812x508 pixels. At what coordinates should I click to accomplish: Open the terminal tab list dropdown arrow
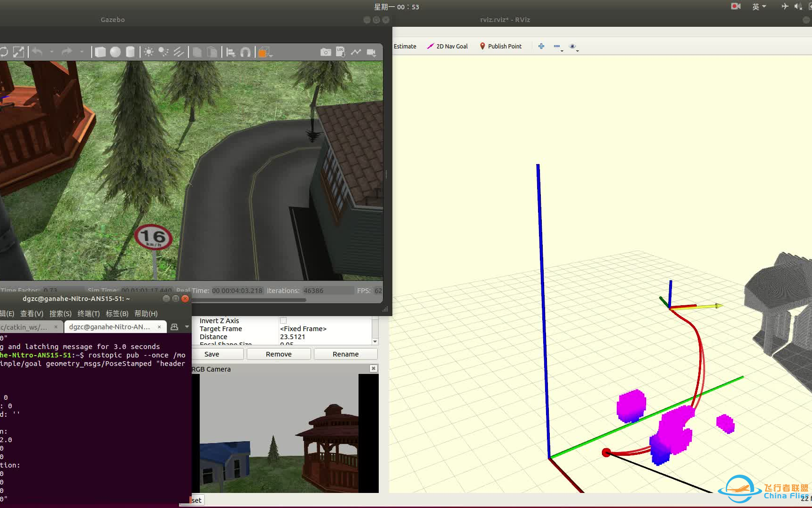tap(187, 326)
